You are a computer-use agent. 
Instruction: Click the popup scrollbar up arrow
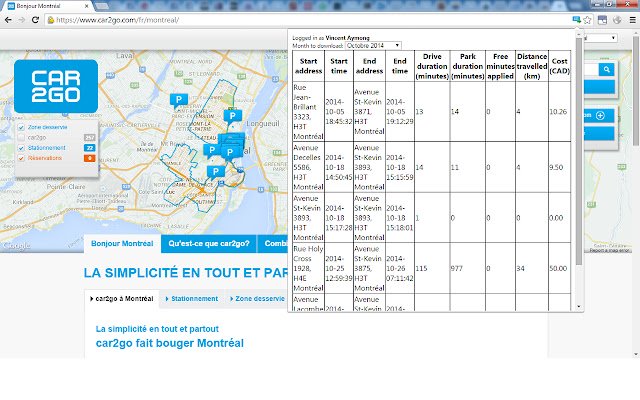pos(579,33)
